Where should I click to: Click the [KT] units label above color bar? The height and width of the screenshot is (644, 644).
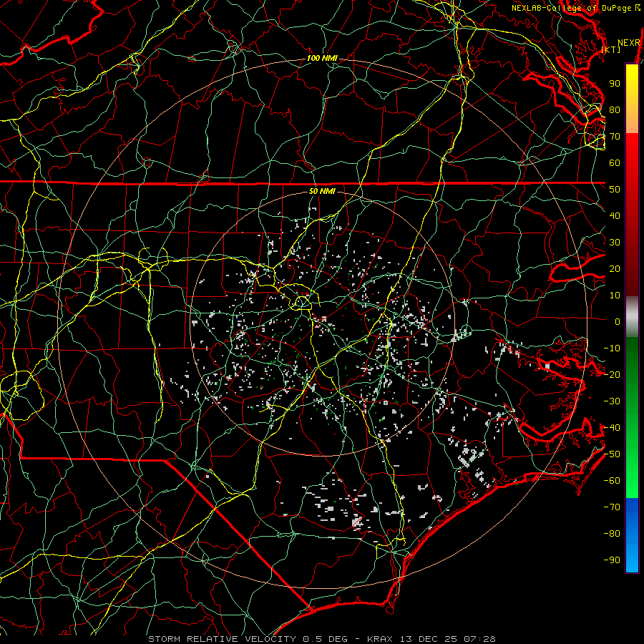(x=611, y=49)
